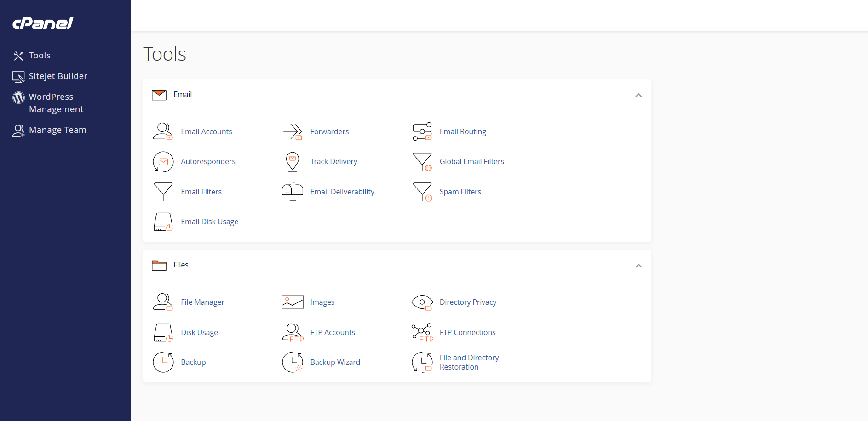Click the Files folder icon in section header
The image size is (868, 421).
tap(159, 265)
